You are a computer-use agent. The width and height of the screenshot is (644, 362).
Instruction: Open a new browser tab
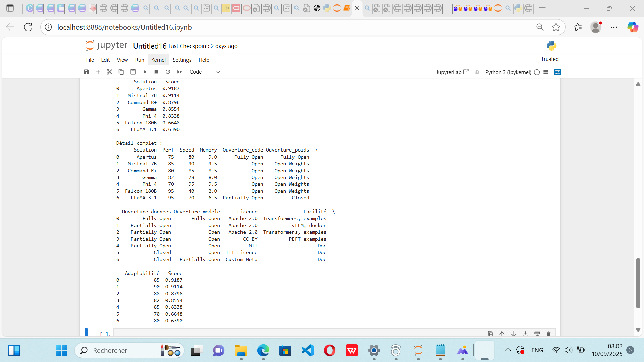click(542, 8)
